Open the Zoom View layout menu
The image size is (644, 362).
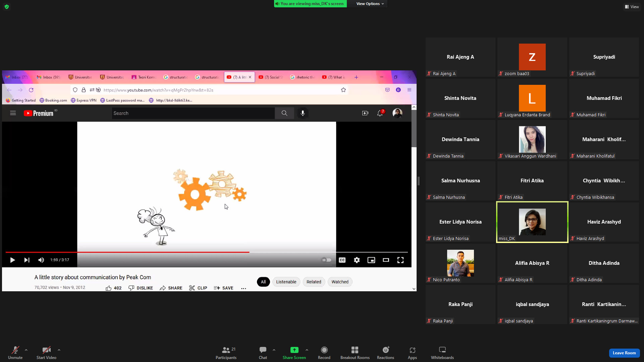[632, 7]
